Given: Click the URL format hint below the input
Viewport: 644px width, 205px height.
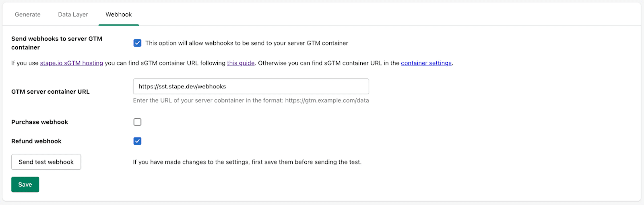Looking at the screenshot, I should (251, 100).
